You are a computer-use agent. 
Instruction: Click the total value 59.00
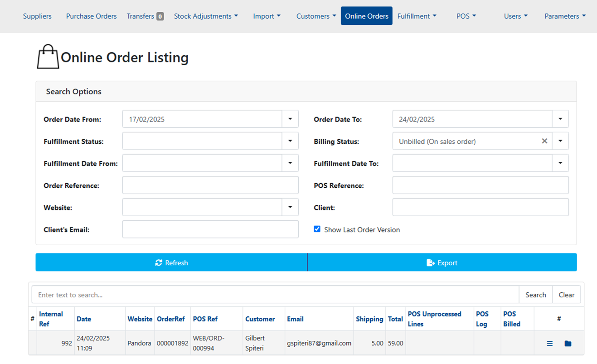(395, 343)
